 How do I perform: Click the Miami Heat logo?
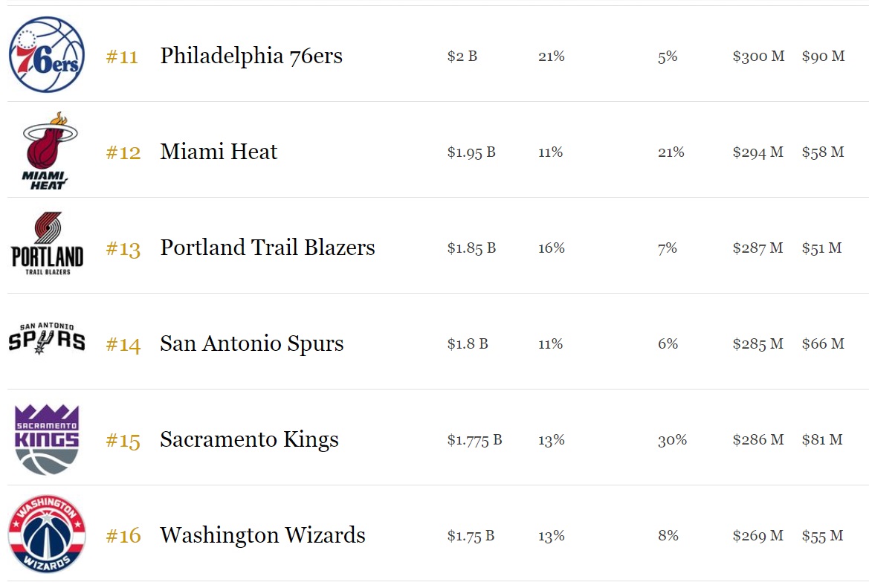pos(47,151)
